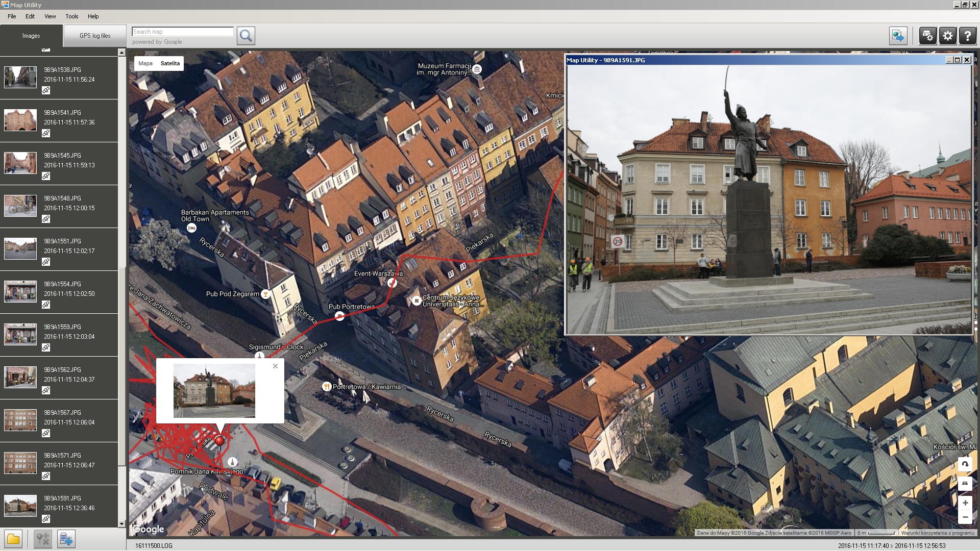Open preferences gear icon

coord(948,36)
